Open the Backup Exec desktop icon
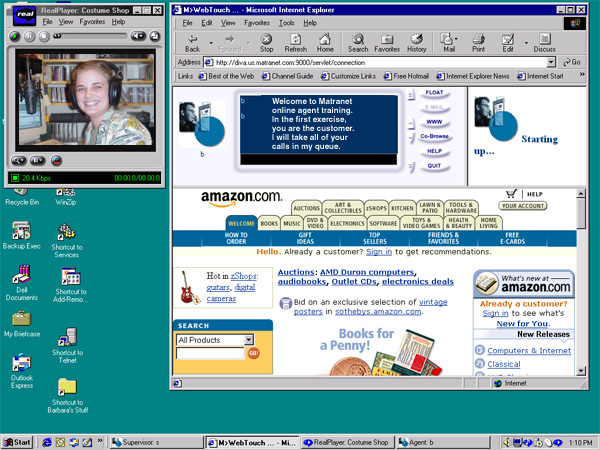Viewport: 600px width, 450px height. 21,235
